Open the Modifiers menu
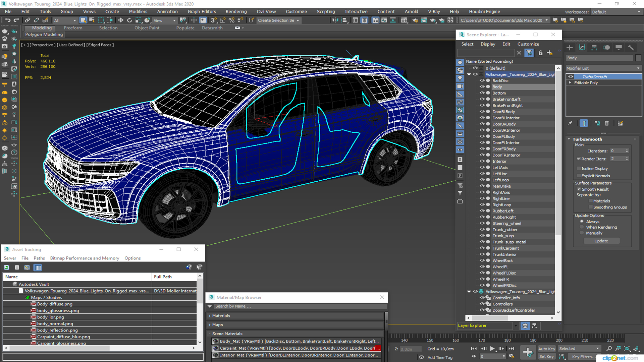The width and height of the screenshot is (644, 362). tap(138, 11)
